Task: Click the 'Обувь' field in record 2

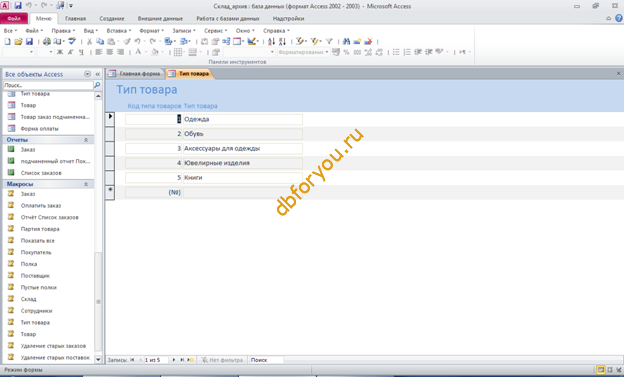Action: click(x=242, y=134)
